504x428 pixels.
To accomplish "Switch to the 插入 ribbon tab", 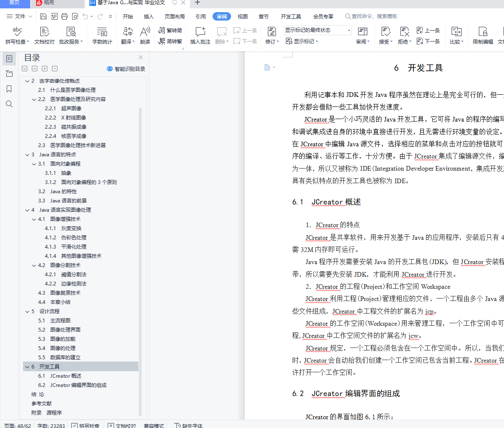I will [x=148, y=16].
